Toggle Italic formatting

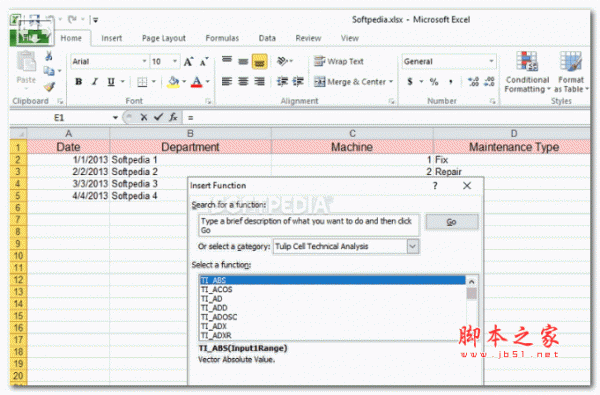point(95,82)
